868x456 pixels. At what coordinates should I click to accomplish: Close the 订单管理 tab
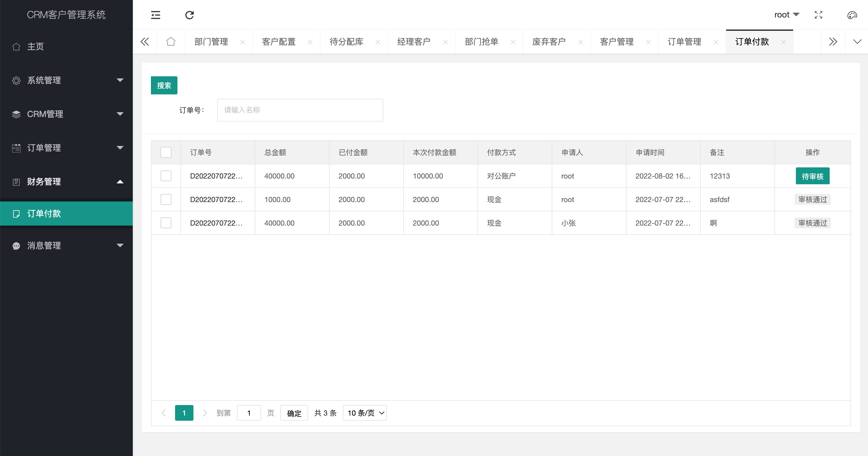click(716, 42)
